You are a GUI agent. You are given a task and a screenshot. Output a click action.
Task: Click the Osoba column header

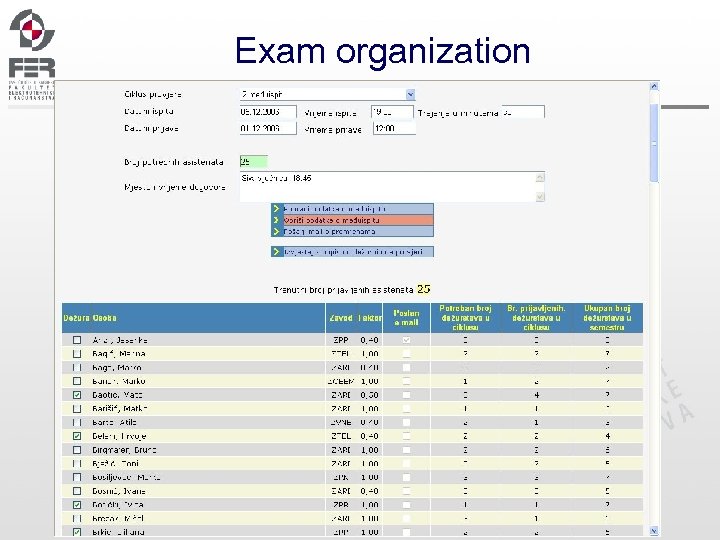click(x=105, y=318)
